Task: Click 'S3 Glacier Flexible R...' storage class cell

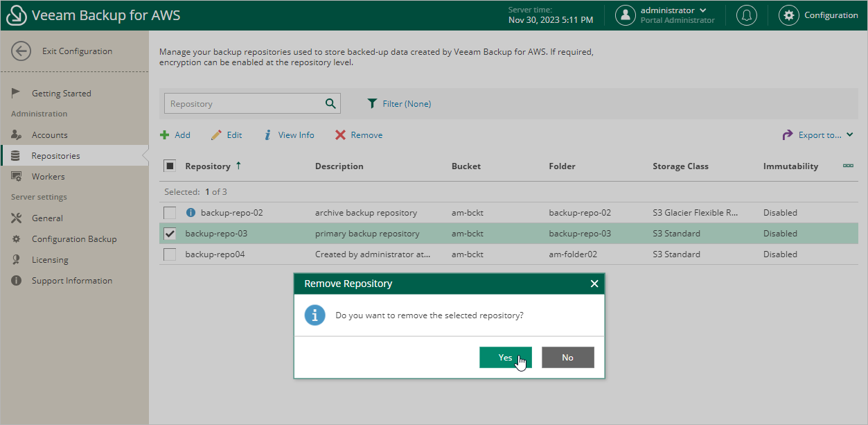Action: click(x=696, y=213)
